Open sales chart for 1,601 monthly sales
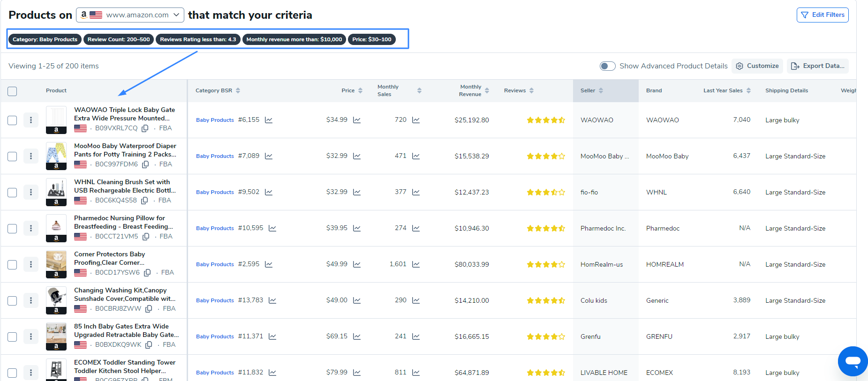The height and width of the screenshot is (381, 868). click(x=416, y=264)
